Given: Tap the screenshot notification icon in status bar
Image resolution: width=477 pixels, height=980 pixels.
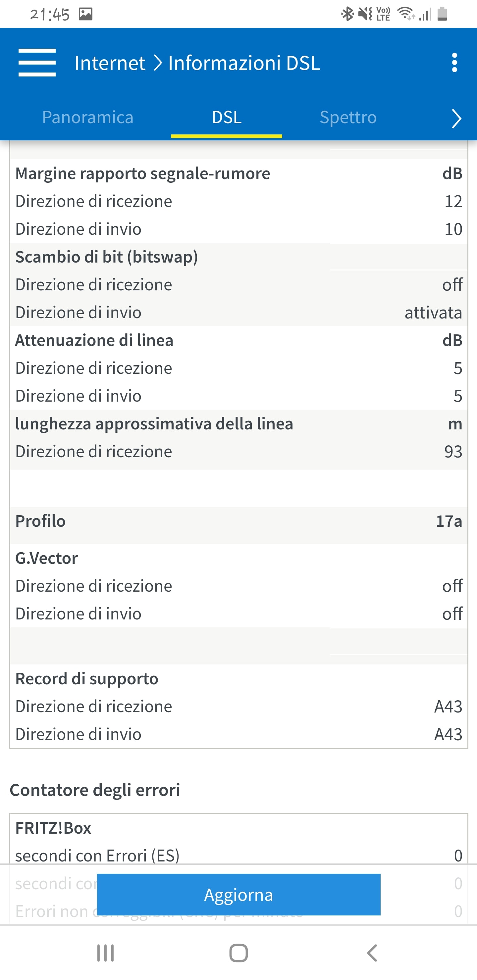Looking at the screenshot, I should [x=86, y=15].
